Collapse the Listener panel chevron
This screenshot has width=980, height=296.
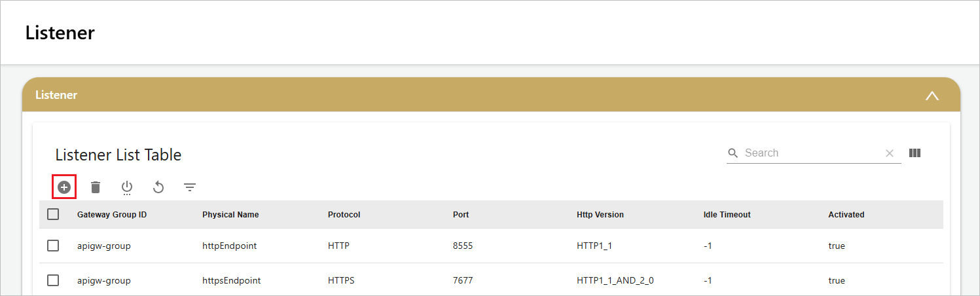coord(932,96)
